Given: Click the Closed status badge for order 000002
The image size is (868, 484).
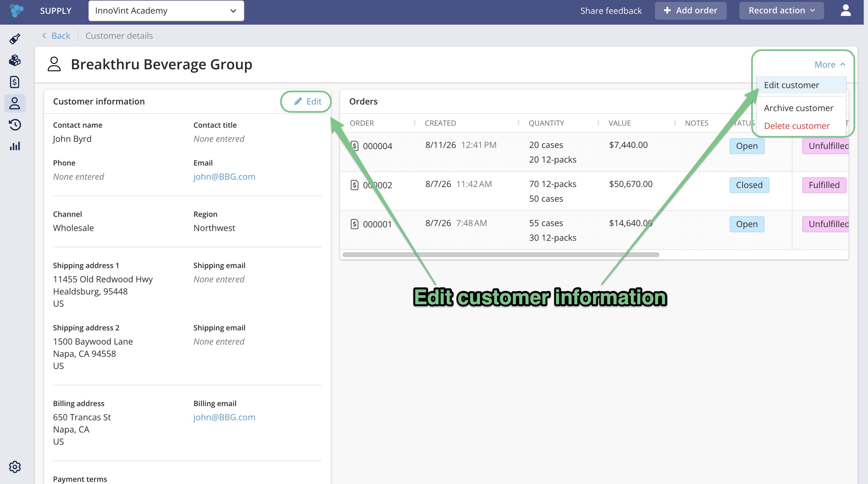Looking at the screenshot, I should click(749, 185).
